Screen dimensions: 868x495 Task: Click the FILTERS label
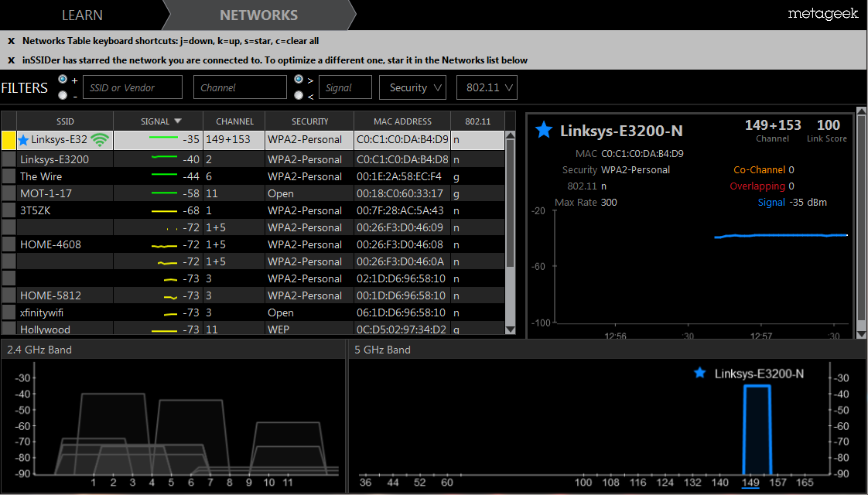[x=24, y=87]
